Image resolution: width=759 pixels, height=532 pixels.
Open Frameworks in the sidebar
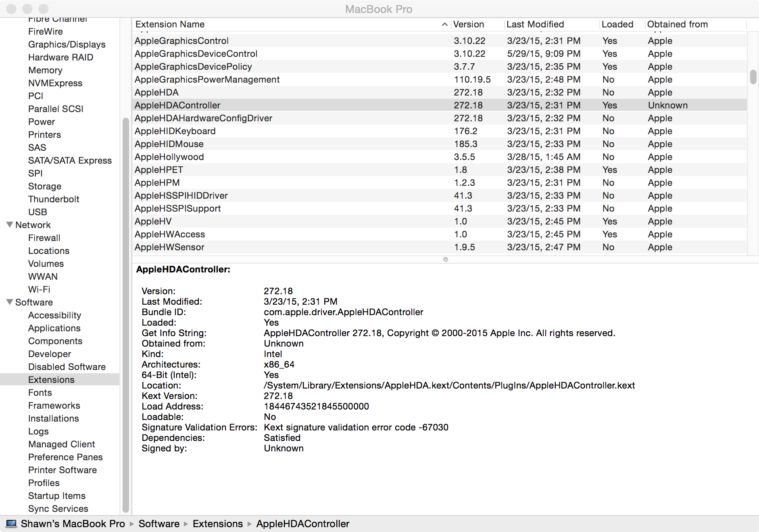(54, 405)
